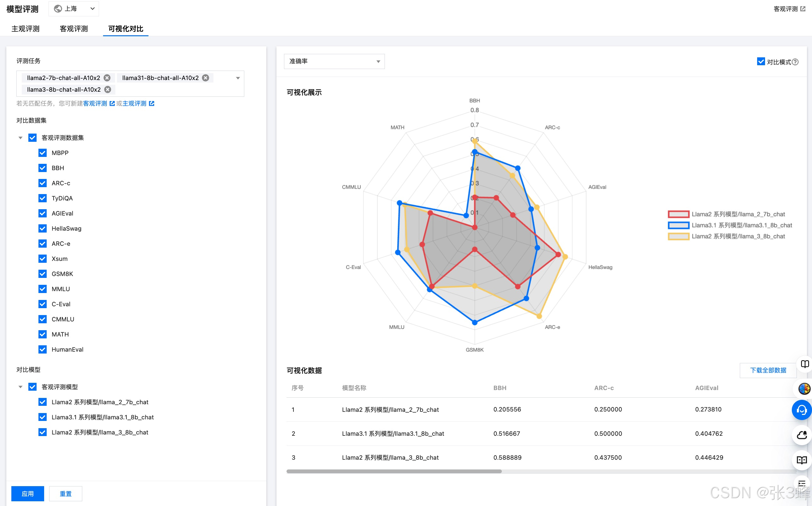Click the cloud notification floating icon
The image size is (812, 506).
[x=802, y=435]
